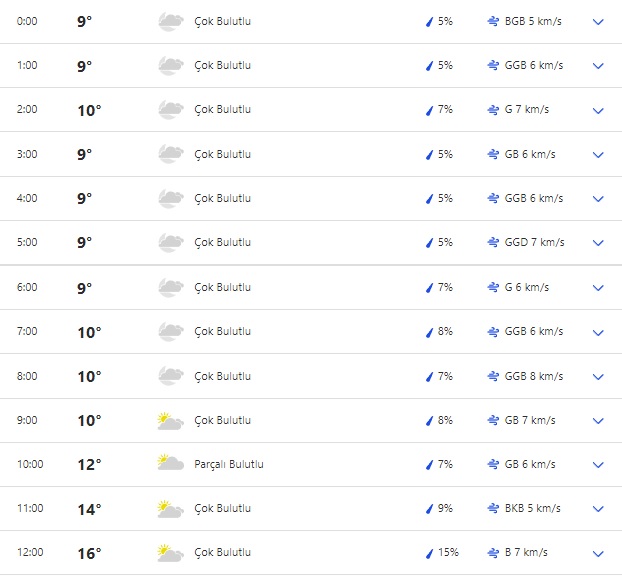Click the cloud icon in 7:00 row
The width and height of the screenshot is (622, 576).
171,331
